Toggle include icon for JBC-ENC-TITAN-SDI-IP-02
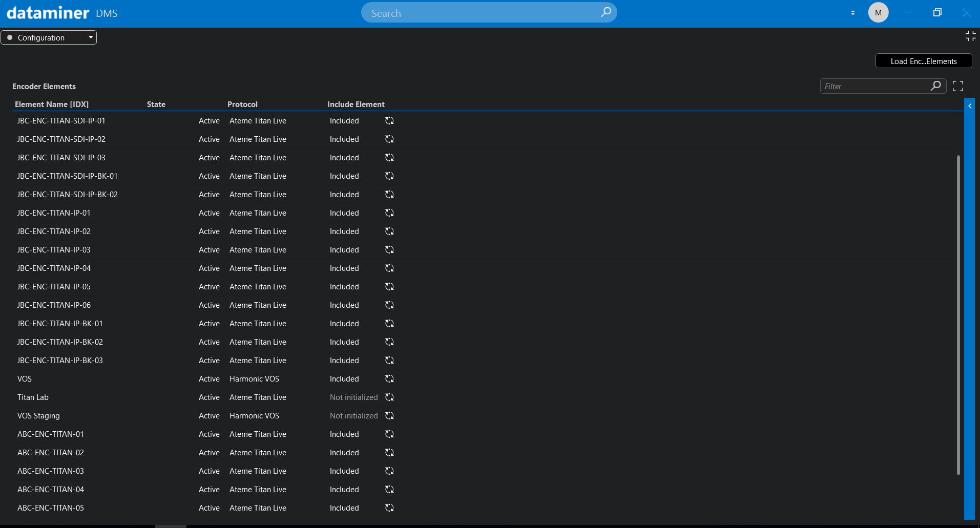Image resolution: width=980 pixels, height=528 pixels. 389,139
